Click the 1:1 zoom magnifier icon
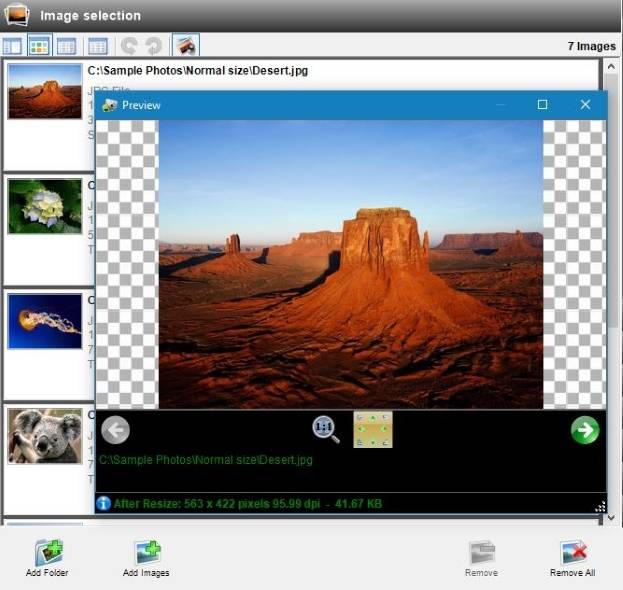The height and width of the screenshot is (590, 623). click(x=325, y=429)
